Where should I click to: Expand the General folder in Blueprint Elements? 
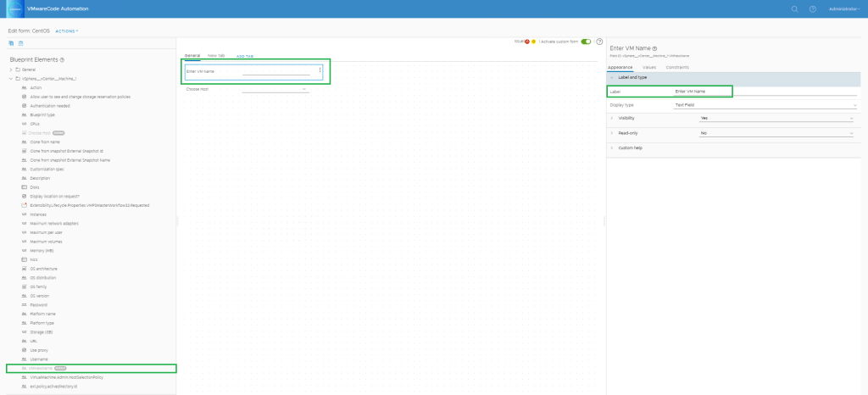[x=11, y=70]
